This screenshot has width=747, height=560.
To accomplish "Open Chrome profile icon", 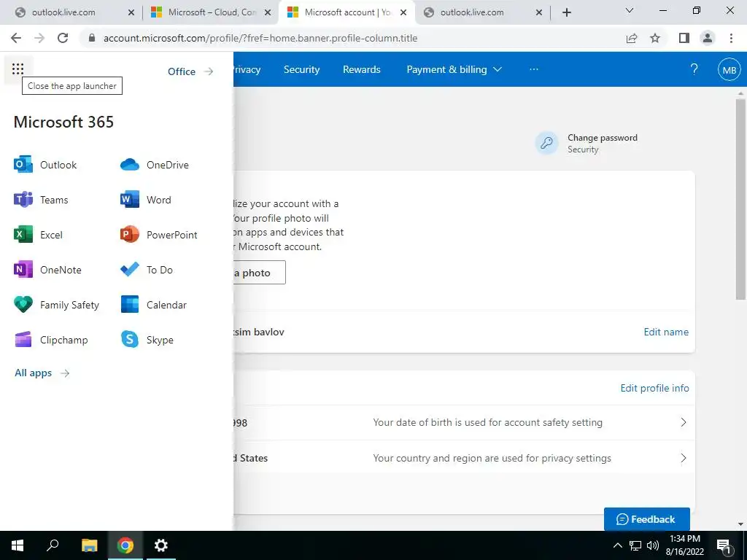I will [x=708, y=38].
